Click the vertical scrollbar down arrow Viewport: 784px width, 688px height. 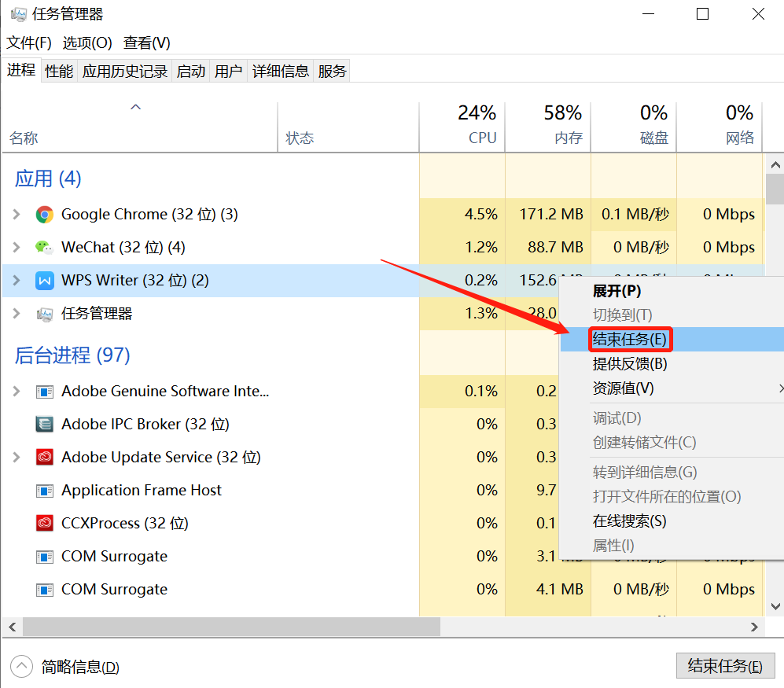pos(775,605)
